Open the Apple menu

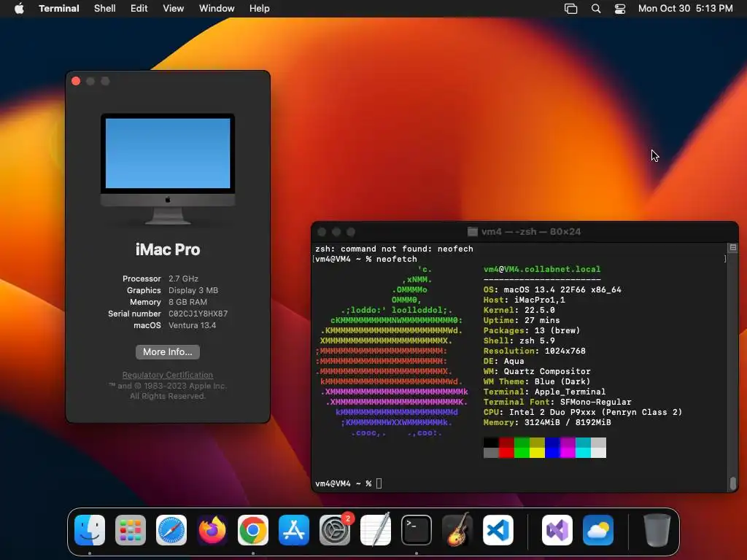pyautogui.click(x=19, y=8)
